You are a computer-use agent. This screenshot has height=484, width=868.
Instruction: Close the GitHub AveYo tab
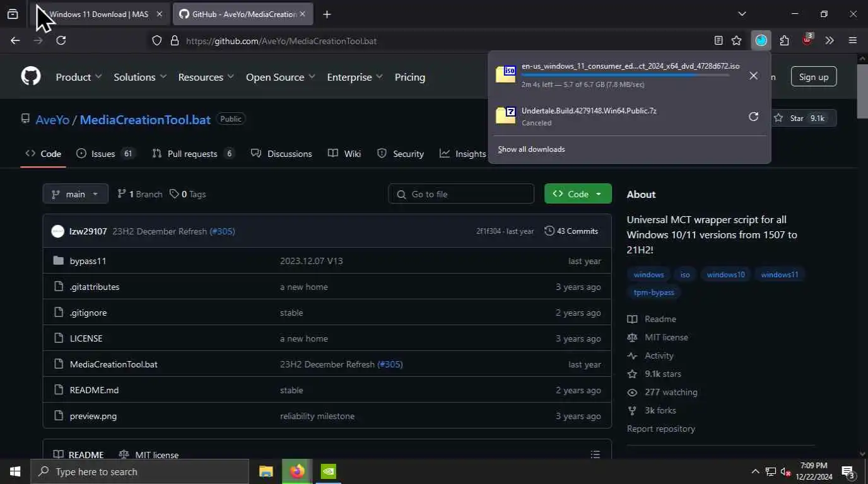[x=302, y=14]
